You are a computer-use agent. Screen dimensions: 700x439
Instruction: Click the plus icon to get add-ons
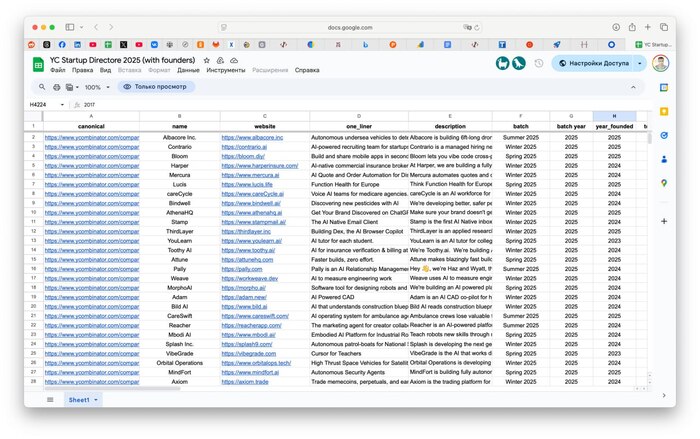point(664,221)
